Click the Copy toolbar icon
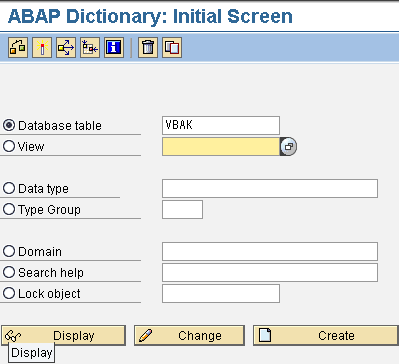This screenshot has height=364, width=399. pos(172,48)
